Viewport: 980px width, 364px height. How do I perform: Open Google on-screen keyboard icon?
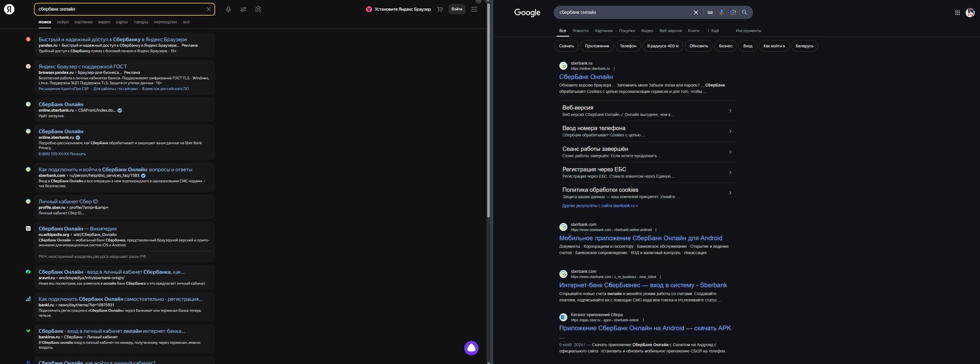[x=710, y=12]
